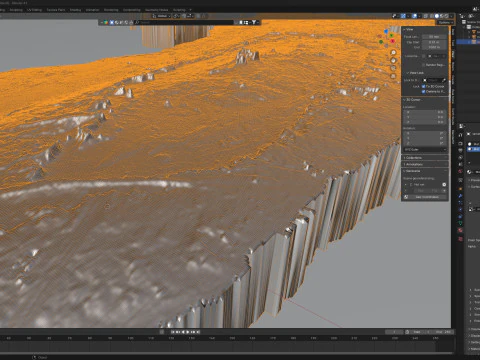This screenshot has height=360, width=480.
Task: Switch to the Scripting workspace tab
Action: point(179,10)
